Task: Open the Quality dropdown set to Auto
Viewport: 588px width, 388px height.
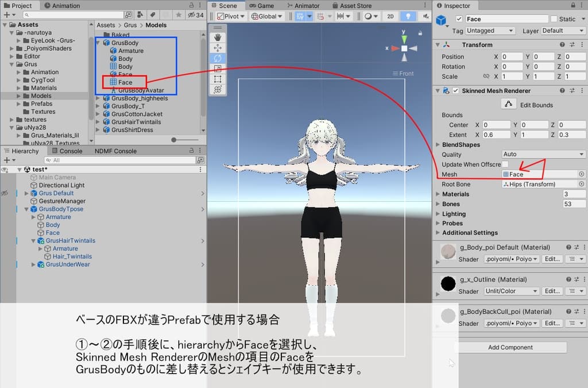Action: click(542, 153)
